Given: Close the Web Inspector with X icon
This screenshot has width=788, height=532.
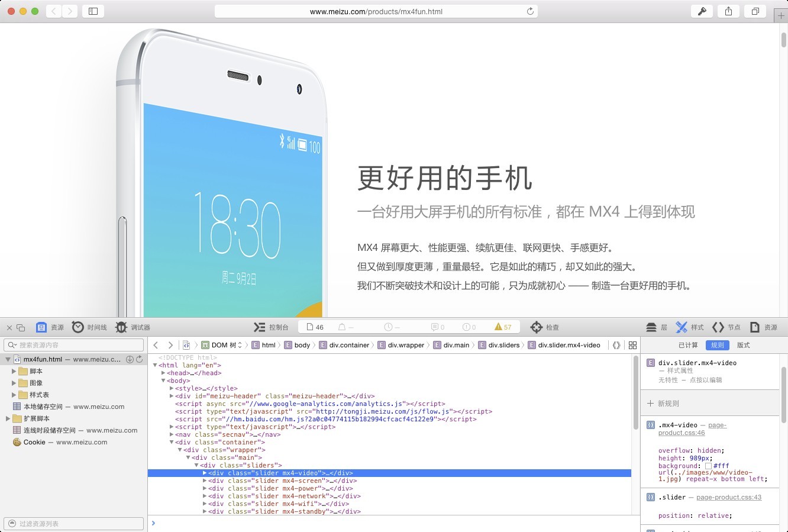Looking at the screenshot, I should click(9, 327).
